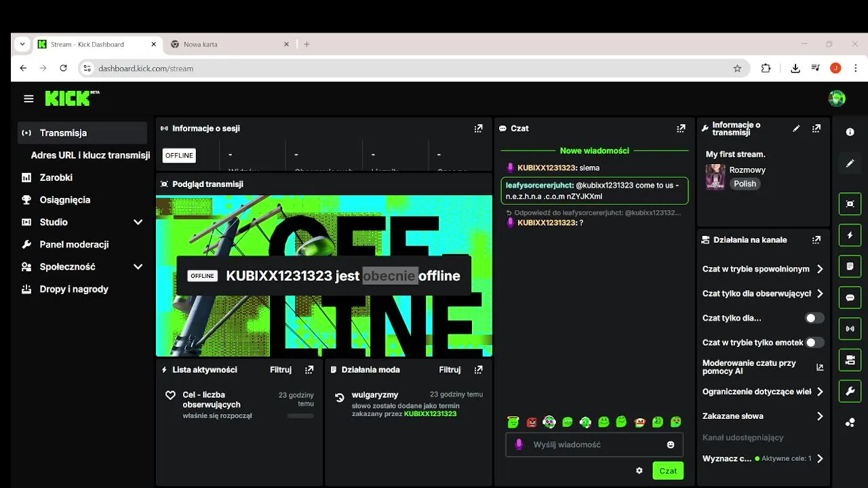Screen dimensions: 868x488
Task: Open Panel moderacji in the sidebar
Action: tap(82, 245)
